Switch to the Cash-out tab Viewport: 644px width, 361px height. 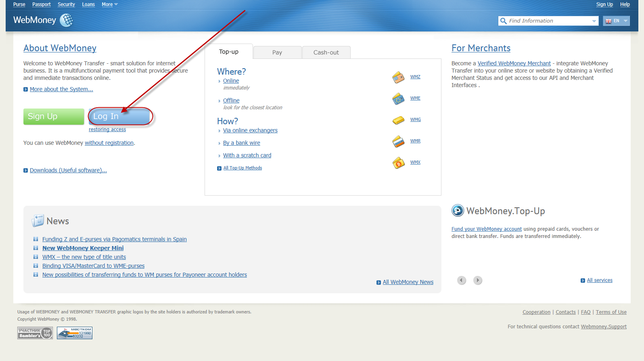pyautogui.click(x=326, y=52)
